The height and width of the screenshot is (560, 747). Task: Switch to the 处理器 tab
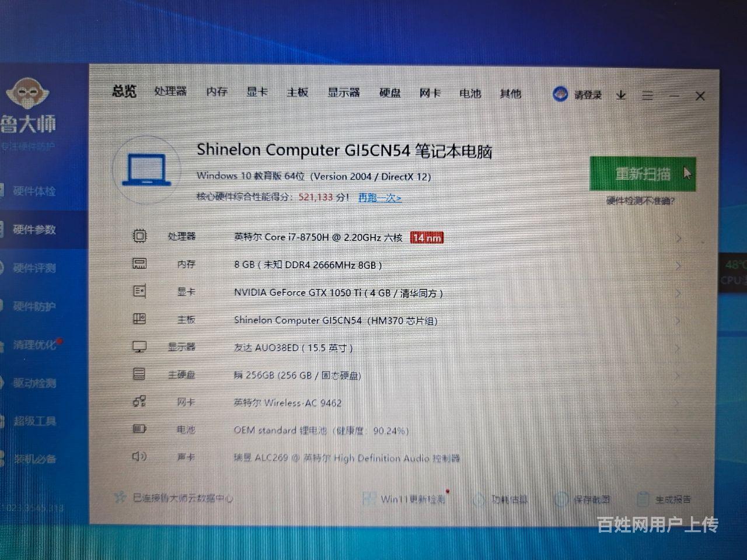[x=170, y=92]
